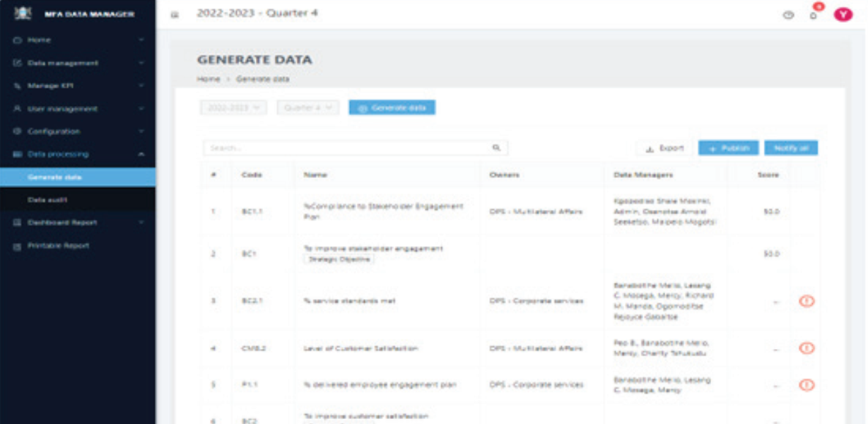
Task: Click code cell BC1.1
Action: pos(252,211)
